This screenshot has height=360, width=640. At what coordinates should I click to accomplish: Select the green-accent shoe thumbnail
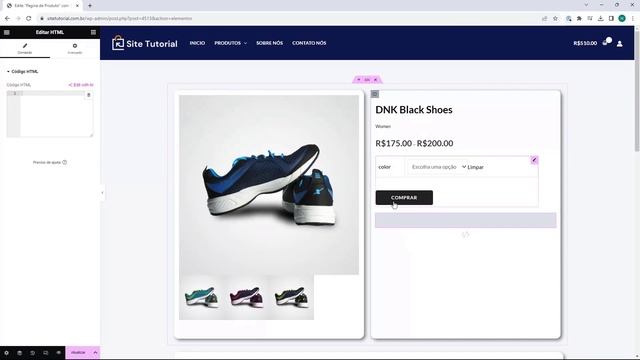click(291, 297)
